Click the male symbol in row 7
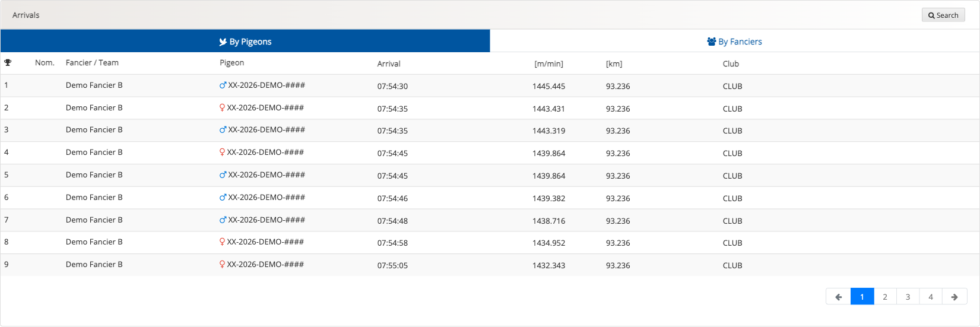This screenshot has width=980, height=327. tap(223, 220)
